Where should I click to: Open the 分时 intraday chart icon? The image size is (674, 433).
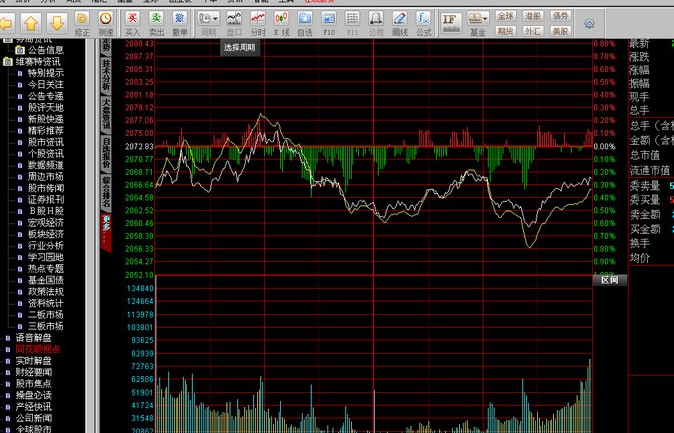pyautogui.click(x=258, y=22)
